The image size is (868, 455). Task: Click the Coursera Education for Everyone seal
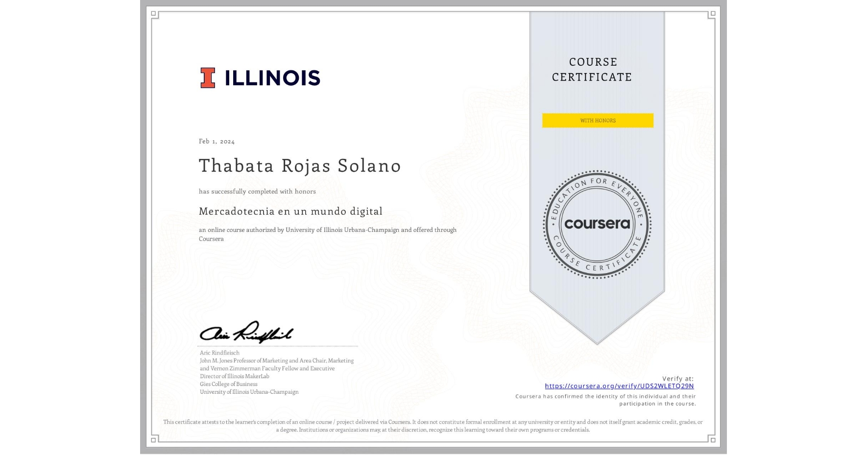597,225
